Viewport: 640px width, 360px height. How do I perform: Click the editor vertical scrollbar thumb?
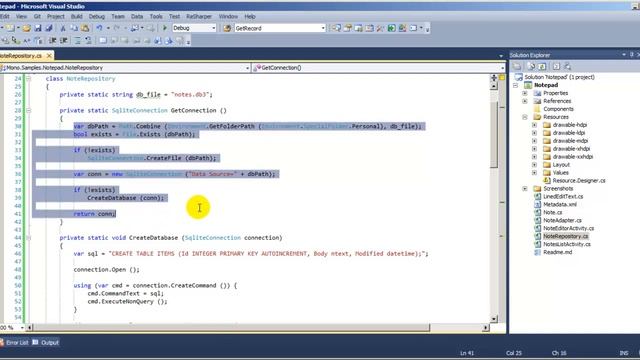pos(494,135)
